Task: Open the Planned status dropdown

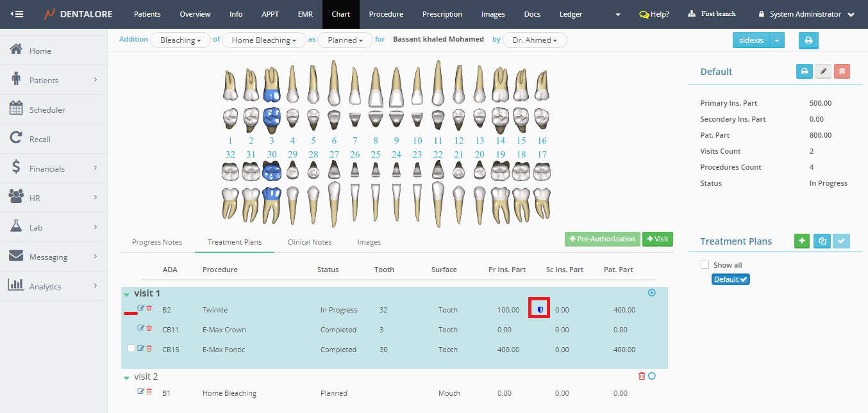Action: tap(345, 40)
